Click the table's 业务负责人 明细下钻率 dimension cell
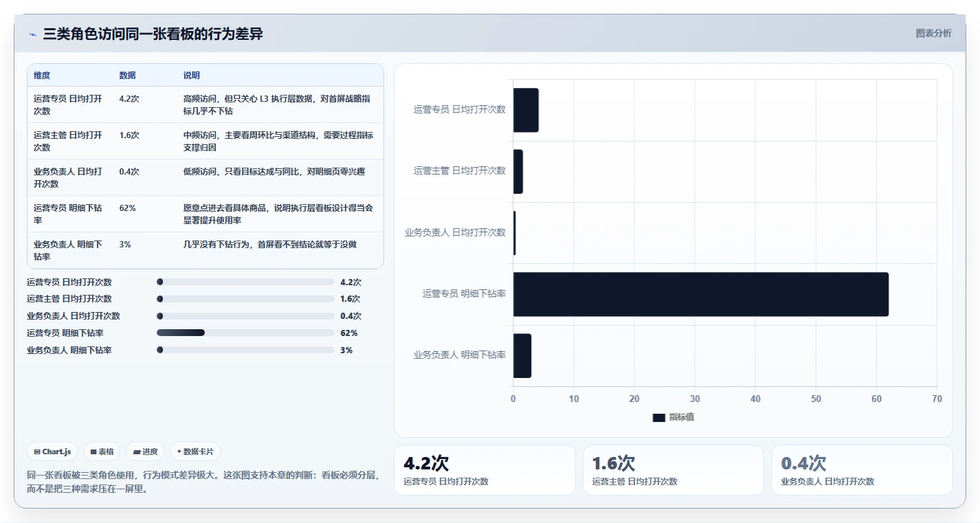 point(69,250)
